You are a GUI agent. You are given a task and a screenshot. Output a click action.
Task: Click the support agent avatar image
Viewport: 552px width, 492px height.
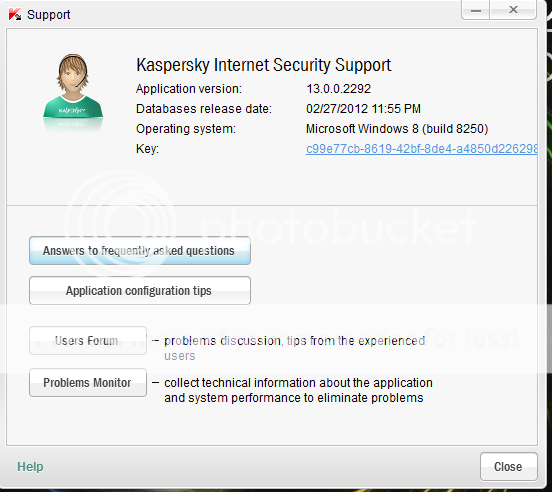click(73, 92)
